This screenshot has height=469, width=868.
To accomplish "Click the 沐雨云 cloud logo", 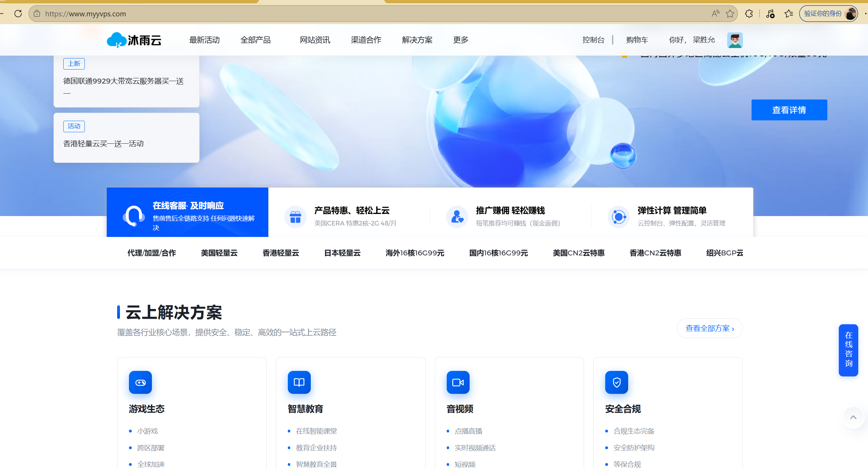I will coord(134,40).
